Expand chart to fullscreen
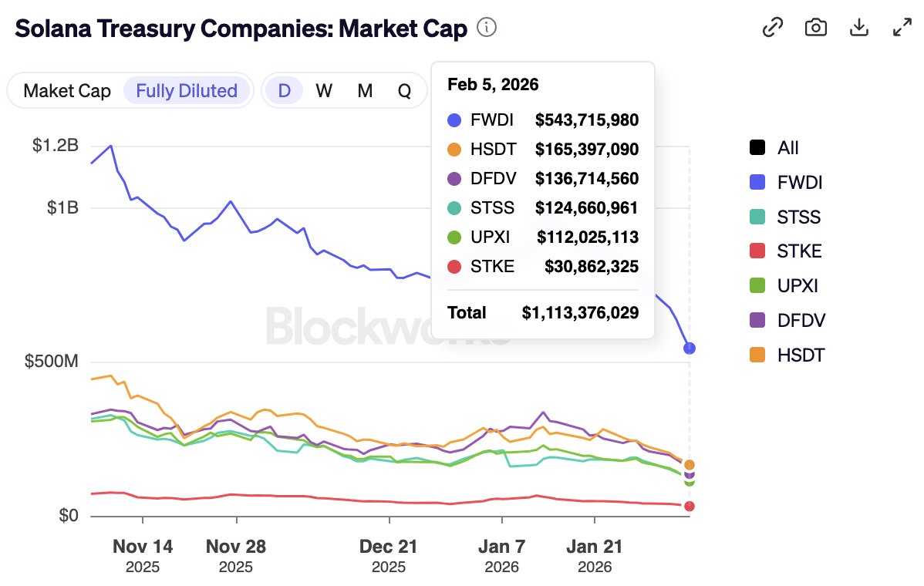Screen dimensions: 924x586 coord(902,28)
